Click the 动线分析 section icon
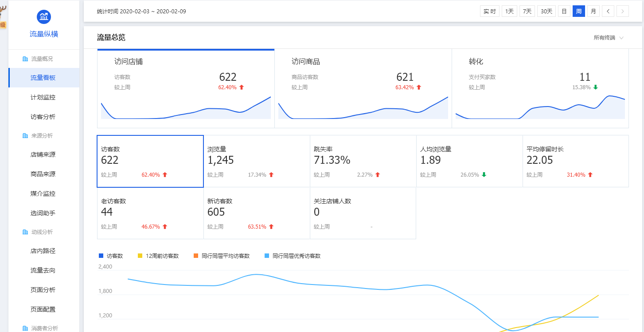This screenshot has height=332, width=644. [25, 232]
